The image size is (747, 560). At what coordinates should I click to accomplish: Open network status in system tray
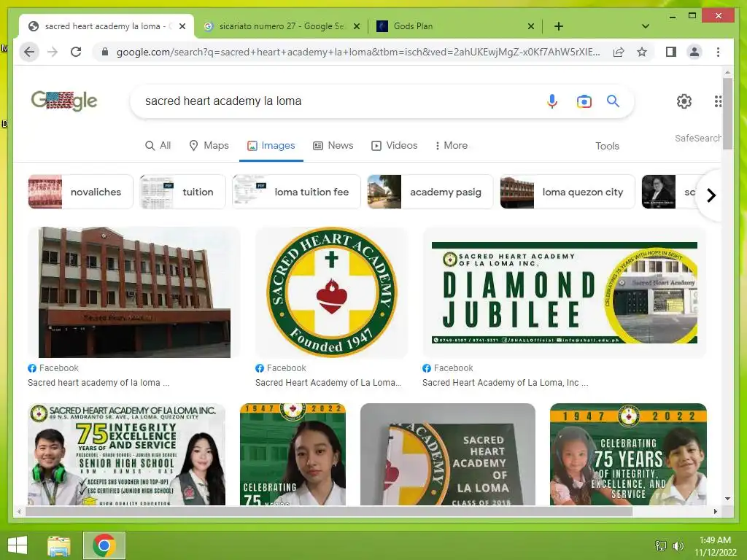(661, 545)
